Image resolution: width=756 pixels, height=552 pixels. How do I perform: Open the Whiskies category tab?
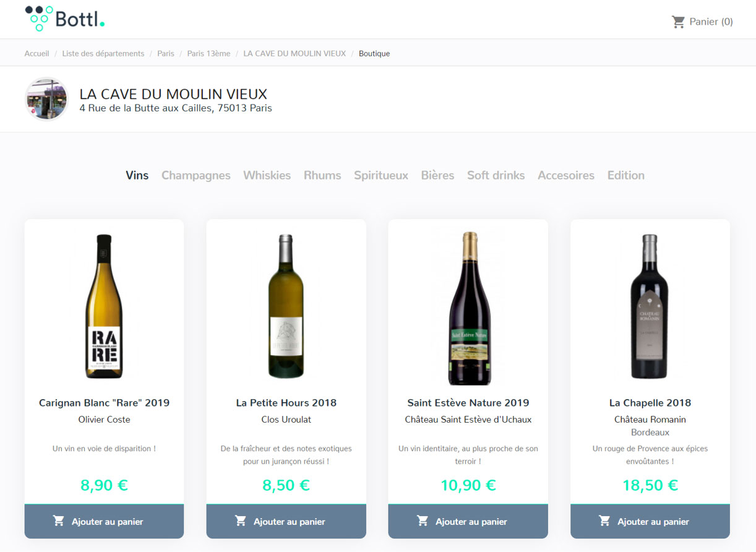point(267,175)
